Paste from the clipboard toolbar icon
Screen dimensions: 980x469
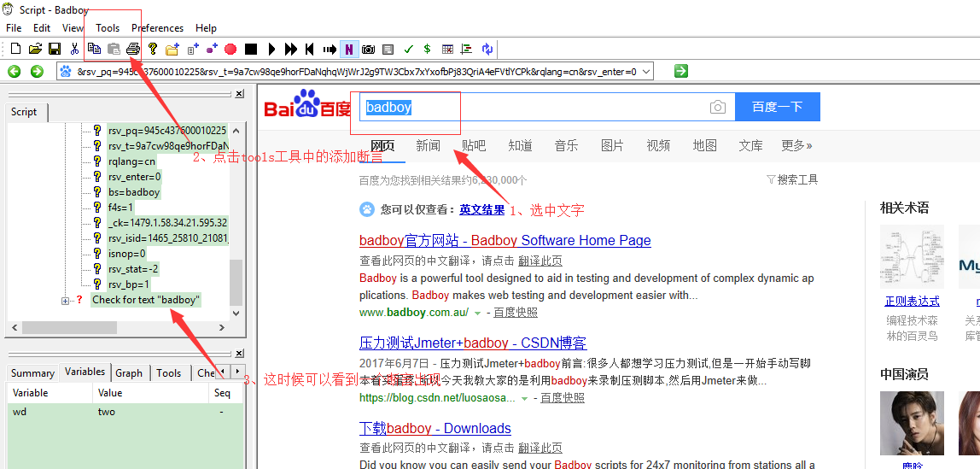click(x=114, y=49)
